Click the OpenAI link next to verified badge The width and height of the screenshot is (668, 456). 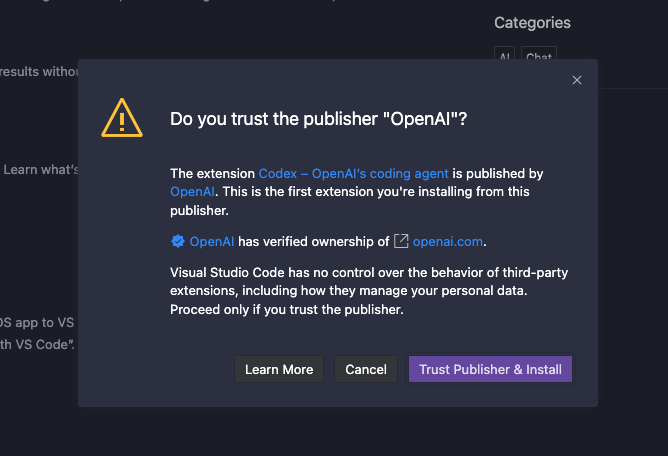[212, 242]
